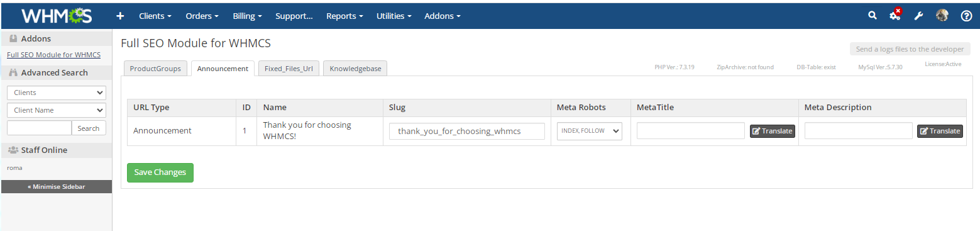Open the Billing menu

[x=247, y=16]
